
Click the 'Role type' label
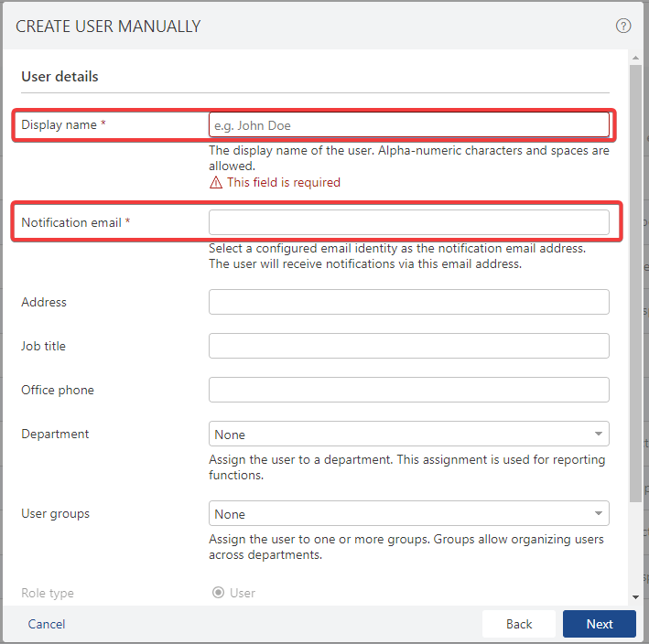pyautogui.click(x=48, y=593)
